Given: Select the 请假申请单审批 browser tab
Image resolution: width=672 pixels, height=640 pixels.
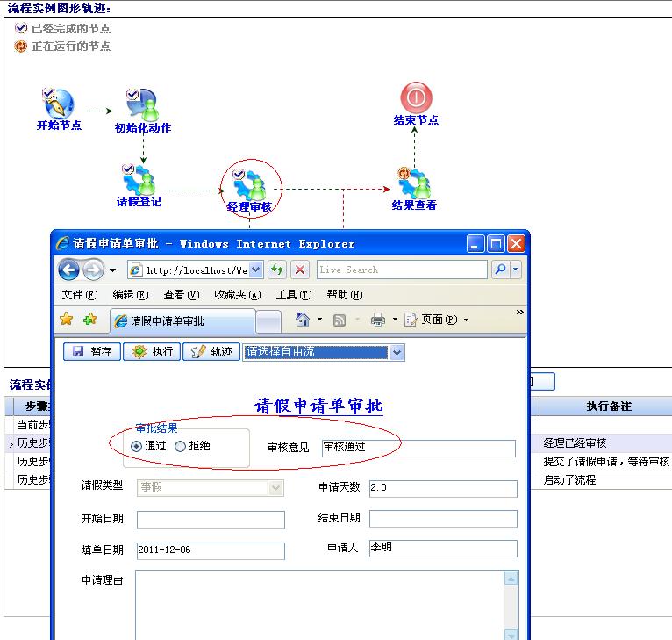Looking at the screenshot, I should point(183,320).
